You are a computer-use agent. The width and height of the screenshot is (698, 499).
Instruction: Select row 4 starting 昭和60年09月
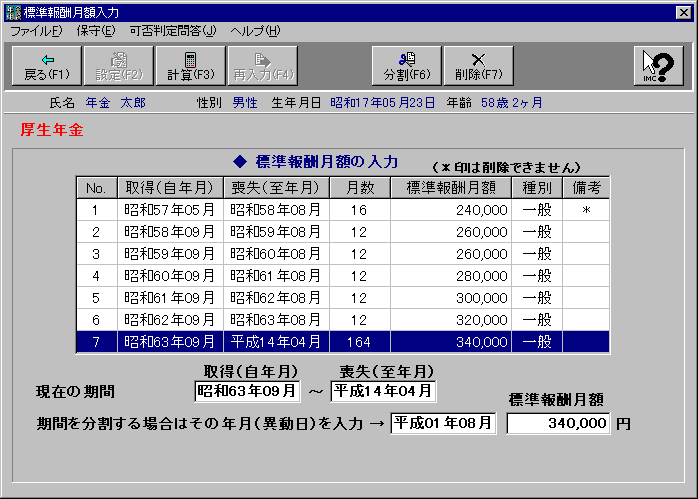[x=343, y=276]
